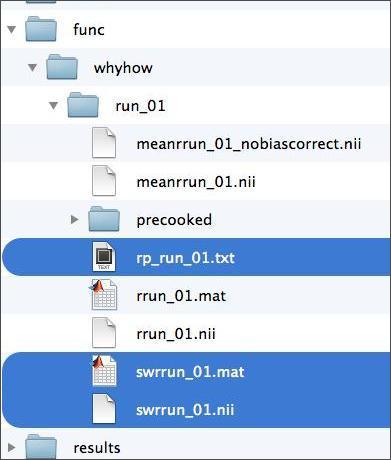Select the rp_run_01.txt text file icon

tap(104, 257)
